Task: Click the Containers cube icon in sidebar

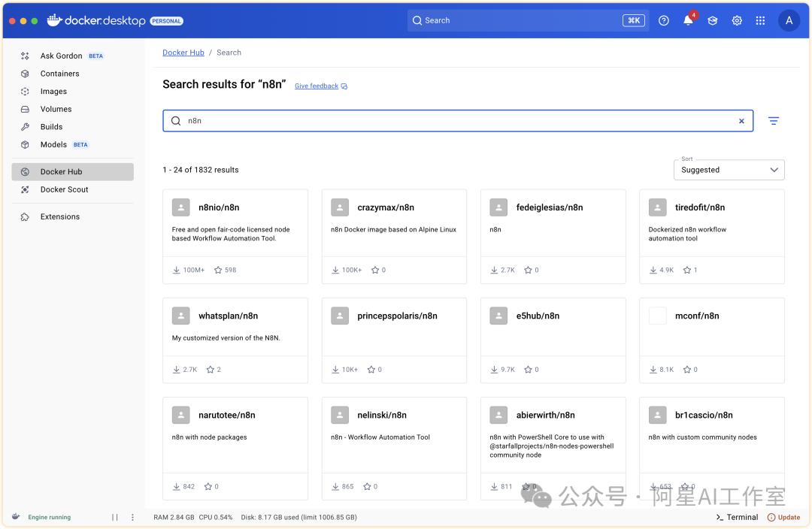Action: [25, 74]
